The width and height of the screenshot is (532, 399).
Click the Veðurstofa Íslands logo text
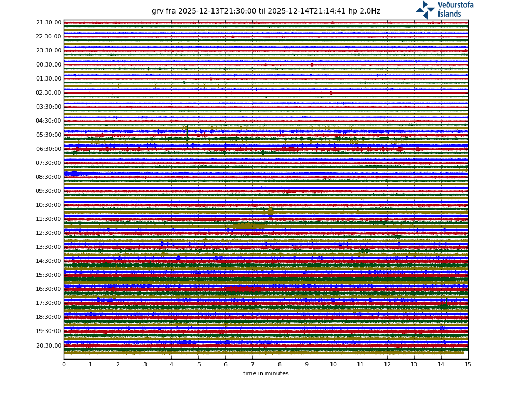tap(455, 9)
